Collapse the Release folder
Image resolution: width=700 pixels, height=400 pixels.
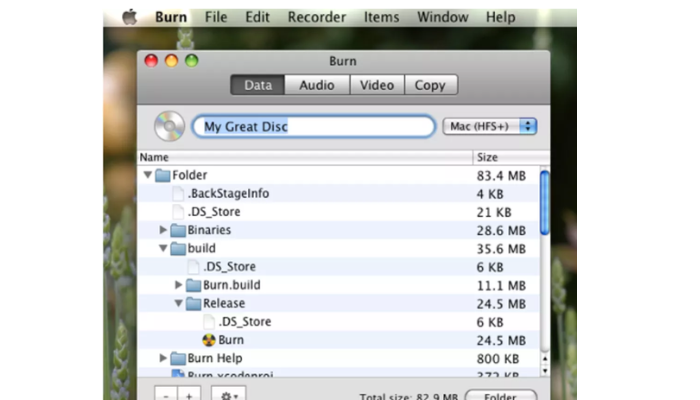pos(179,303)
